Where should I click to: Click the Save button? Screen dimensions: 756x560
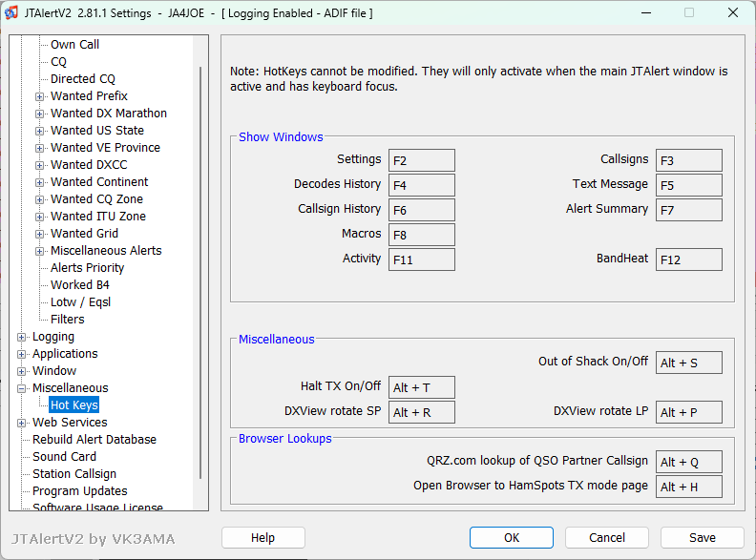[x=703, y=537]
